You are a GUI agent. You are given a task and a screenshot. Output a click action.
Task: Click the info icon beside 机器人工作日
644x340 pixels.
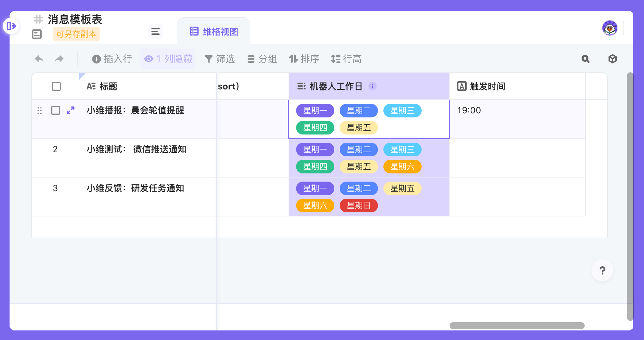pyautogui.click(x=372, y=86)
